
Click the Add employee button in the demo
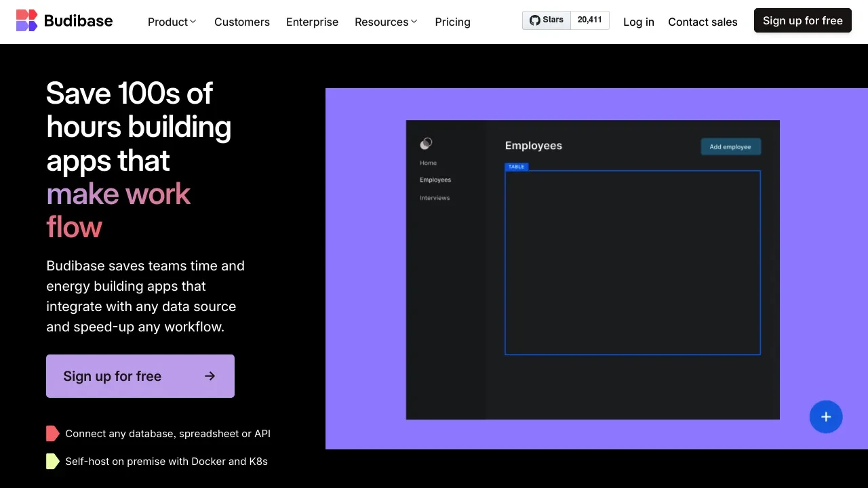click(730, 146)
